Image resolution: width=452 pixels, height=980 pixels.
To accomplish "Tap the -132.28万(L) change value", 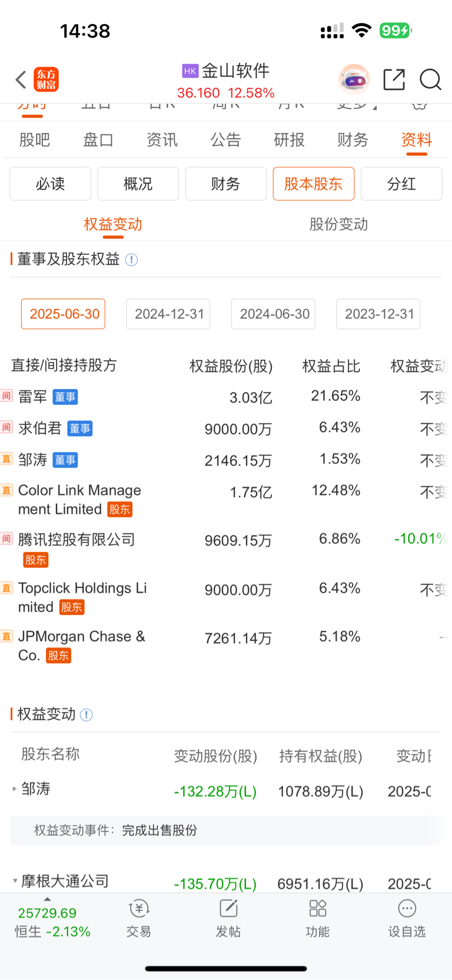I will coord(215,791).
